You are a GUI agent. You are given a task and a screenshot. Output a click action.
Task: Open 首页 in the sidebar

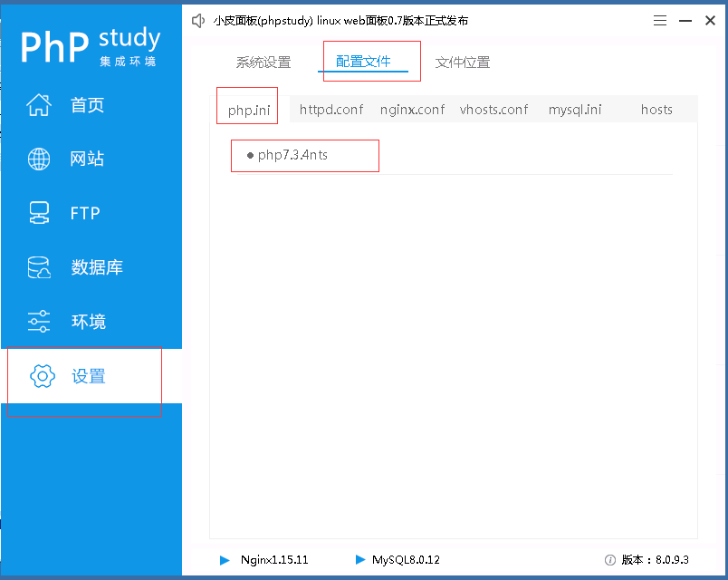87,105
